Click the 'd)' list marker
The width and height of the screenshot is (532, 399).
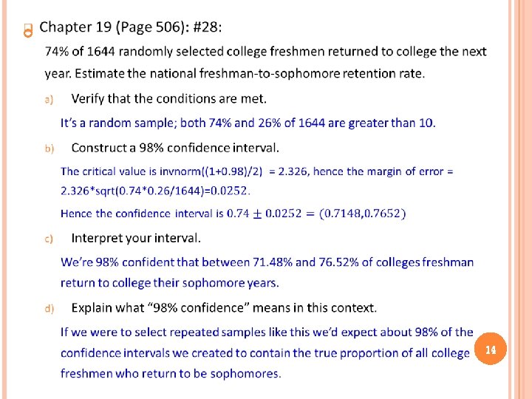pyautogui.click(x=49, y=308)
